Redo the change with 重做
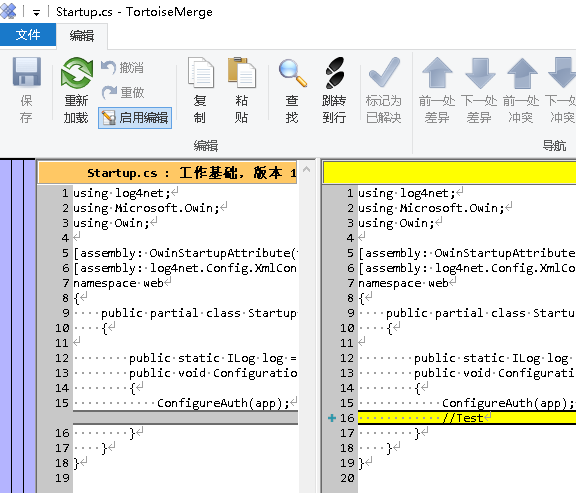Screen dimensions: 576x493 point(123,92)
